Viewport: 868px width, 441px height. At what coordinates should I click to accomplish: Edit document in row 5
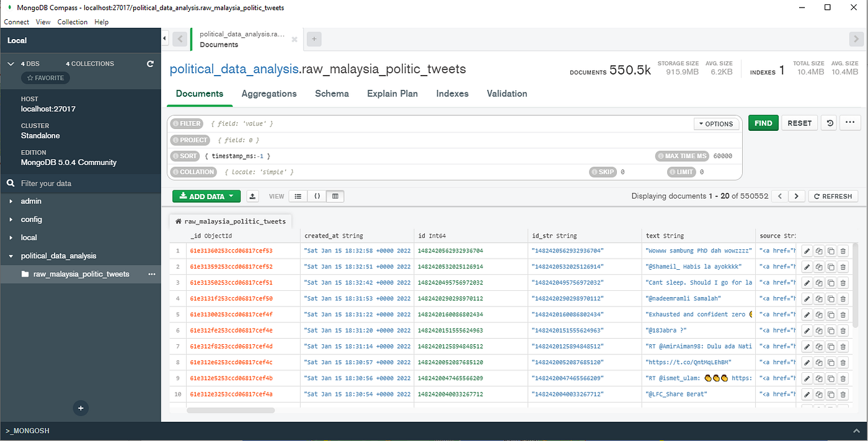[x=807, y=314]
